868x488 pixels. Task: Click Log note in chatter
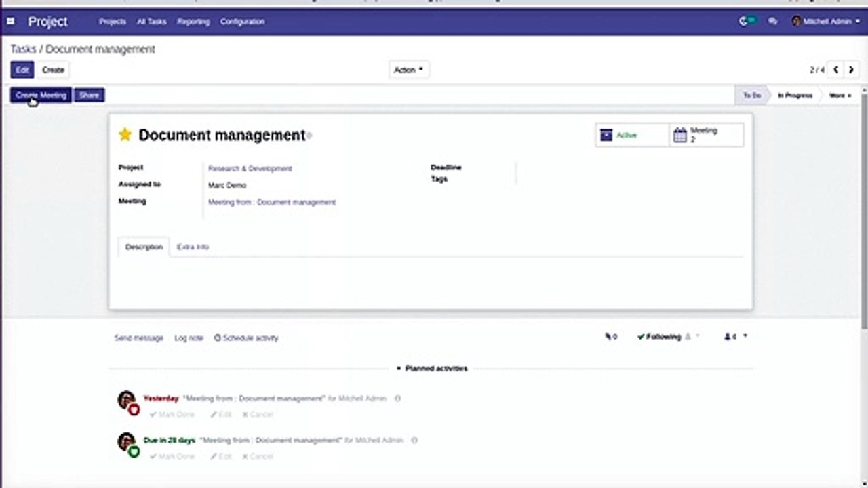(189, 338)
